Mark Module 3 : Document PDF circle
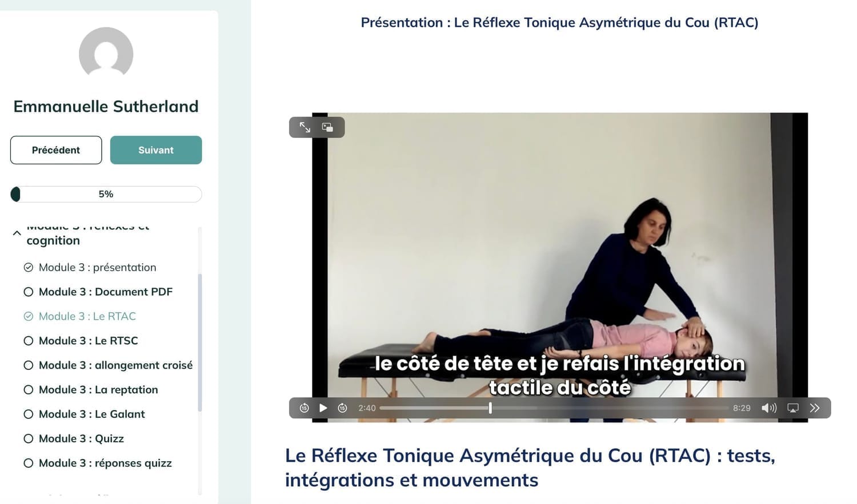 click(29, 292)
